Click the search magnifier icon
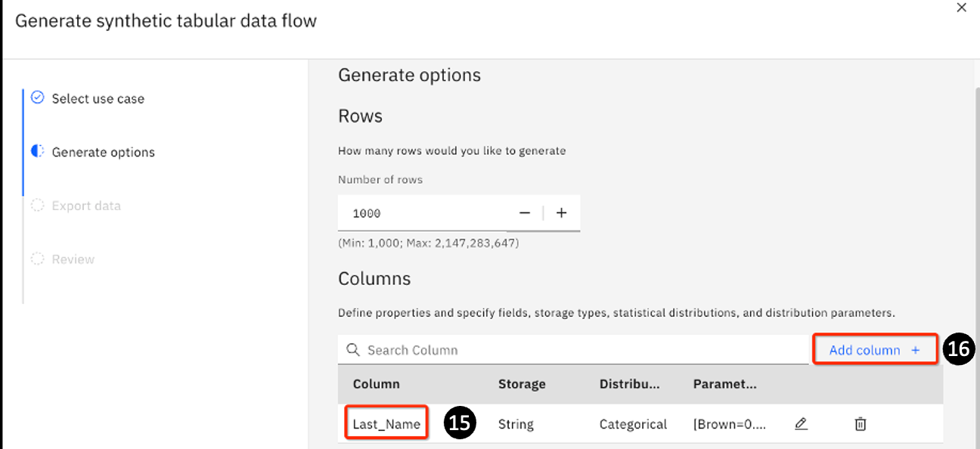Screen dimensions: 980x449 pos(352,350)
